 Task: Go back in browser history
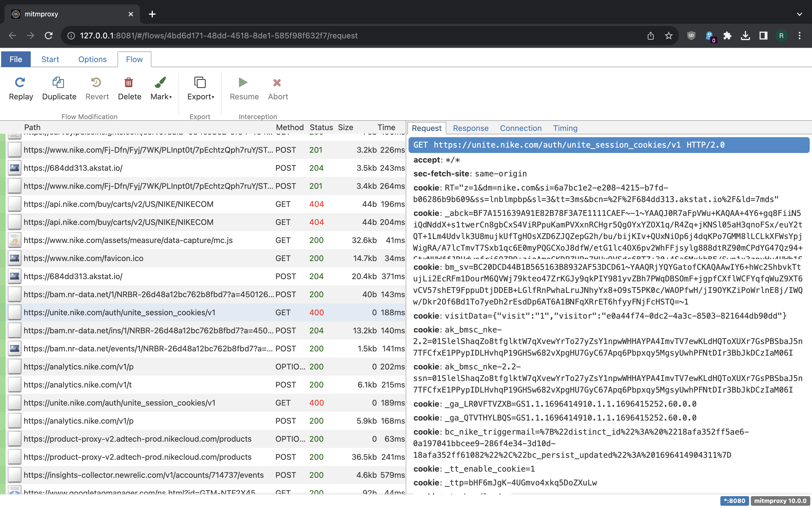click(12, 36)
